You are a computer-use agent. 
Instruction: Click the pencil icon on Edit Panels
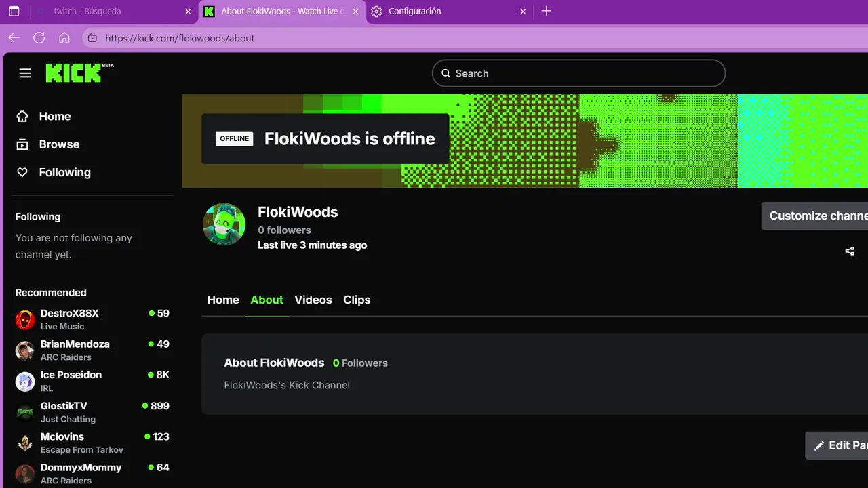point(819,445)
